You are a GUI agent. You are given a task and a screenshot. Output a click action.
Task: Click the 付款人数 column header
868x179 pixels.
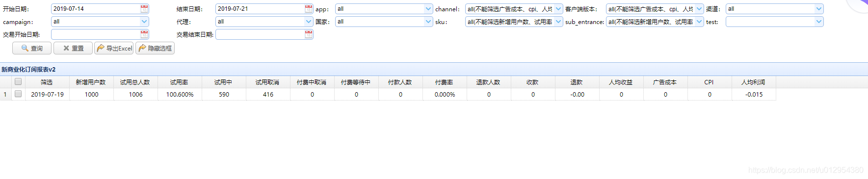(400, 82)
